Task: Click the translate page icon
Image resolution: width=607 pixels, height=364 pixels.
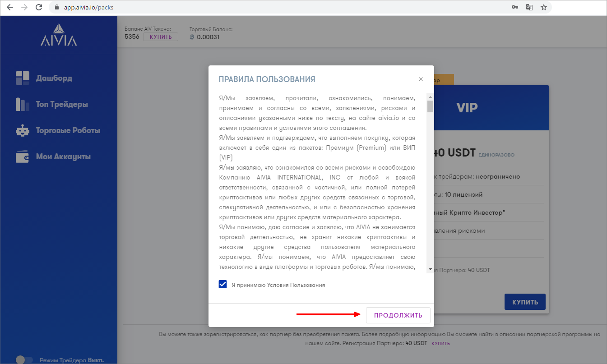Action: (x=529, y=7)
